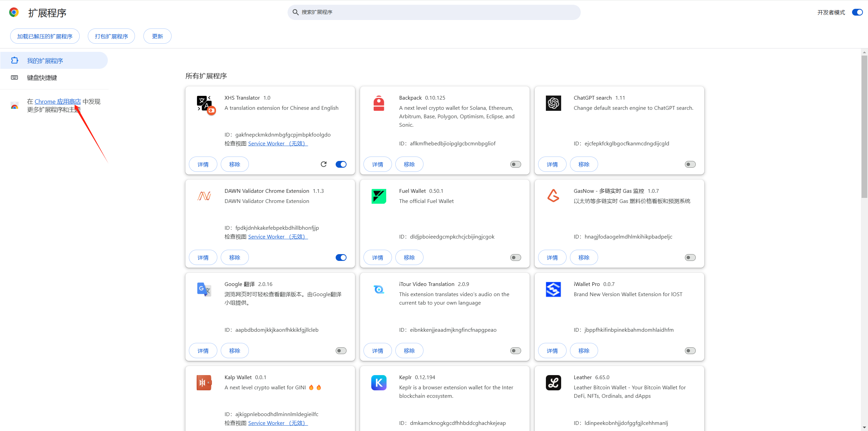This screenshot has width=868, height=431.
Task: Click the Keplr extension icon
Action: click(379, 383)
